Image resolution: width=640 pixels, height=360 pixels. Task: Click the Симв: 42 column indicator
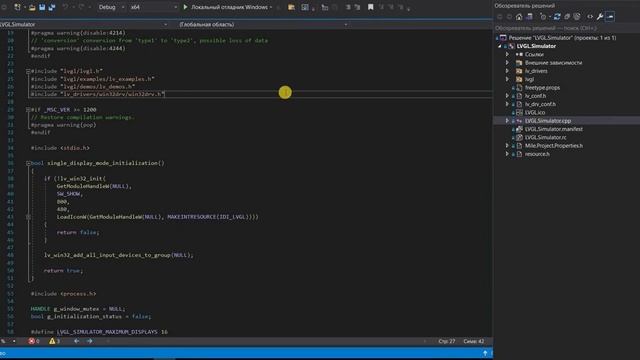473,341
